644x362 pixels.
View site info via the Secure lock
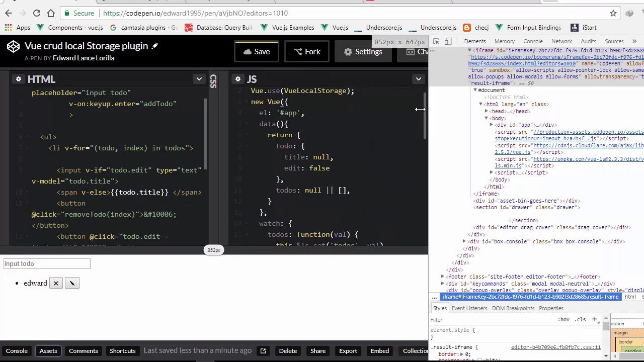coord(79,13)
